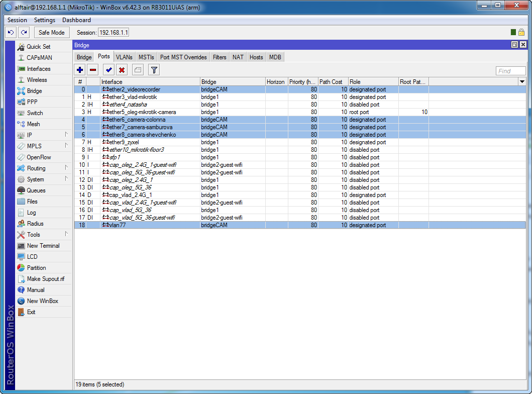Select row cap_vlad_2.4G_1
The image size is (532, 394).
click(300, 195)
